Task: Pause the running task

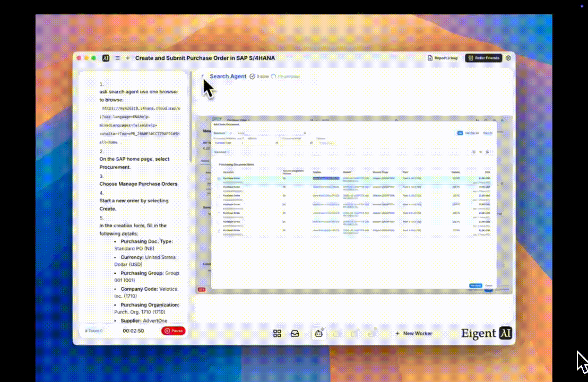Action: coord(173,331)
